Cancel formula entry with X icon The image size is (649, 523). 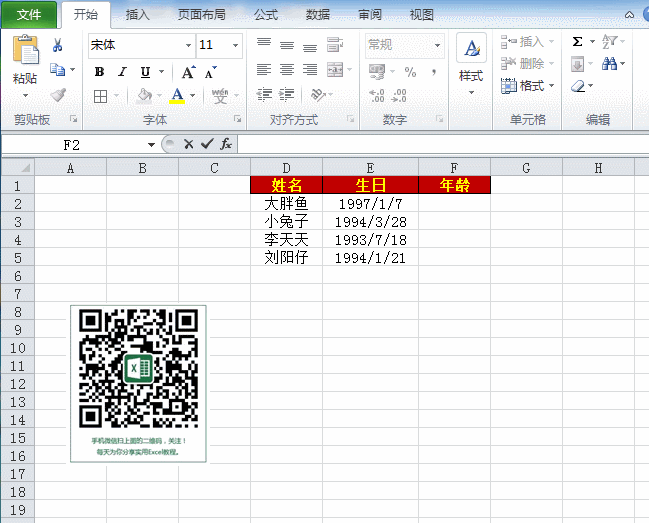tap(188, 144)
